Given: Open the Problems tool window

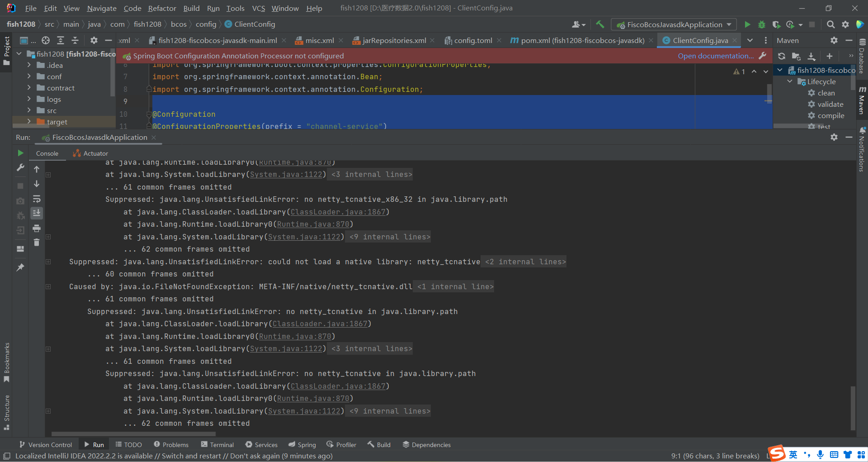Looking at the screenshot, I should 171,445.
